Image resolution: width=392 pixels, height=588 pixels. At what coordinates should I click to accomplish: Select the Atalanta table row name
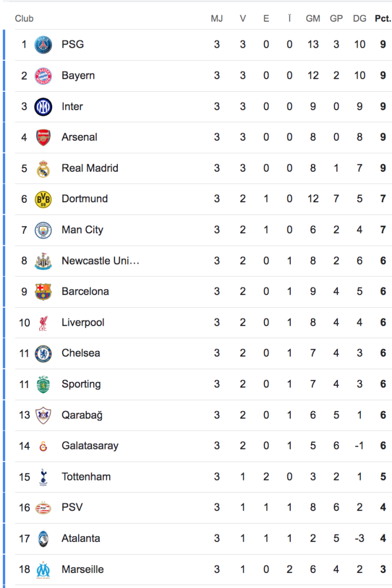pos(80,539)
